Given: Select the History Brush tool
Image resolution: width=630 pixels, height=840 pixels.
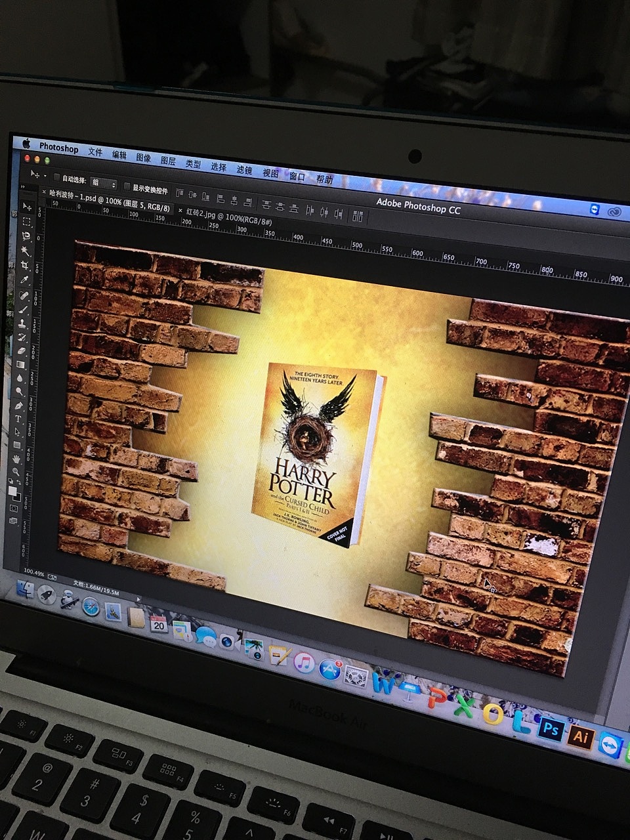Looking at the screenshot, I should 22,337.
